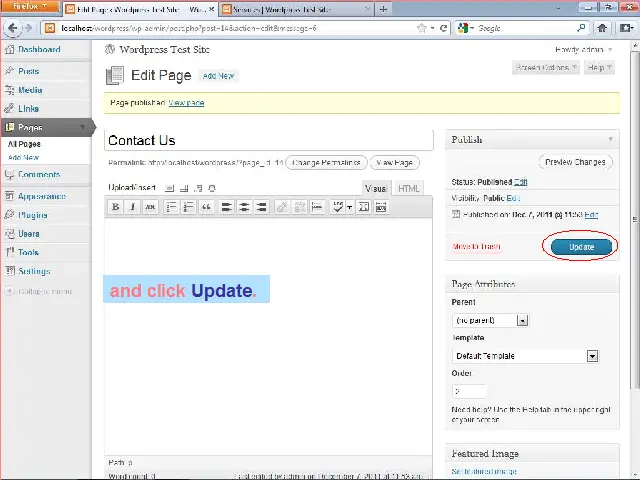Open the Firefox menu button
This screenshot has height=480, width=640.
29,6
